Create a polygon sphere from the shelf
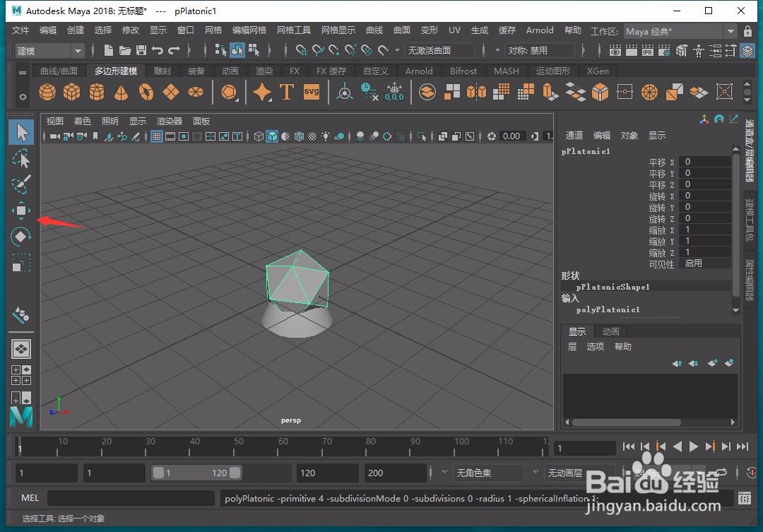This screenshot has height=532, width=763. pos(47,92)
